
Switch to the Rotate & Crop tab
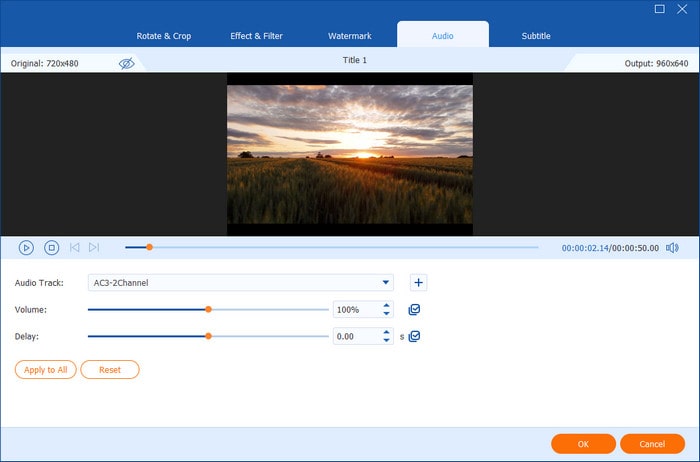[x=162, y=36]
